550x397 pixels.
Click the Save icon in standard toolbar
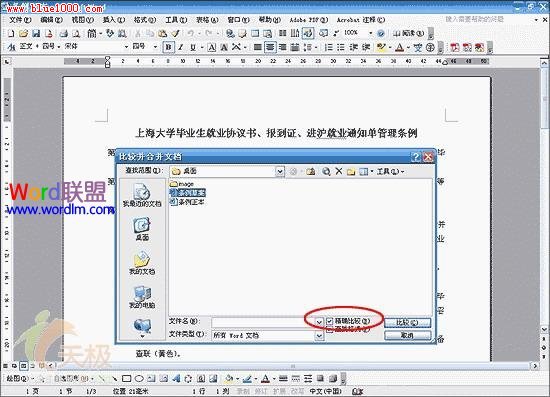[36, 33]
